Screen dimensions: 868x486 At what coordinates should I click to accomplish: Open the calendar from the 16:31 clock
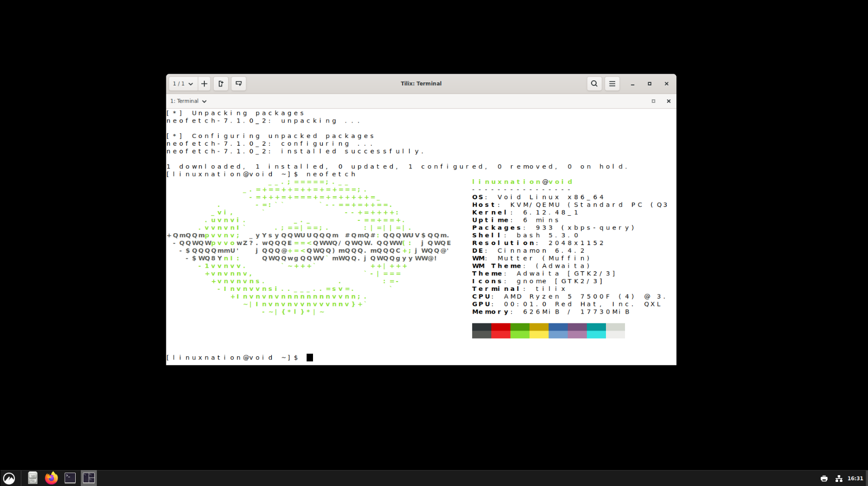coord(855,478)
